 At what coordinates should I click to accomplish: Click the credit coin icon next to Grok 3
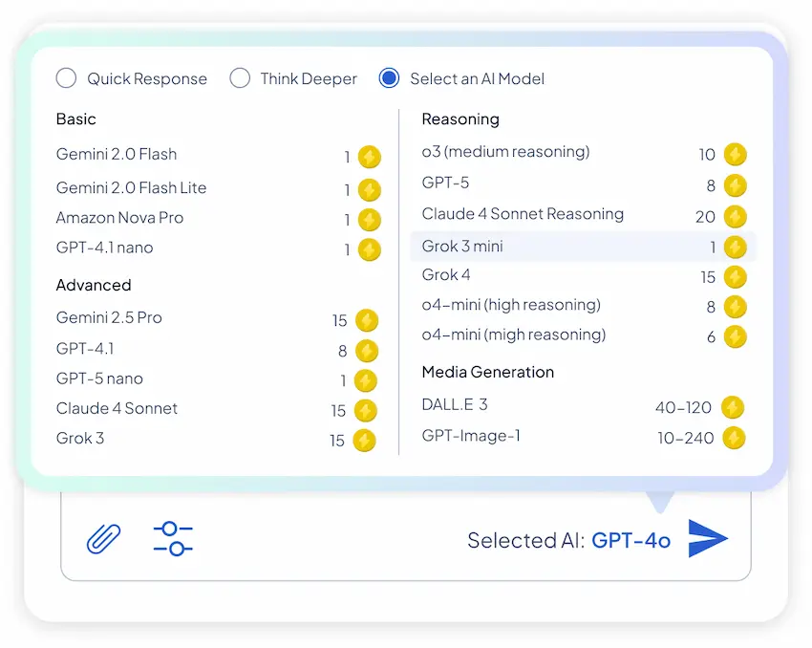pos(365,441)
